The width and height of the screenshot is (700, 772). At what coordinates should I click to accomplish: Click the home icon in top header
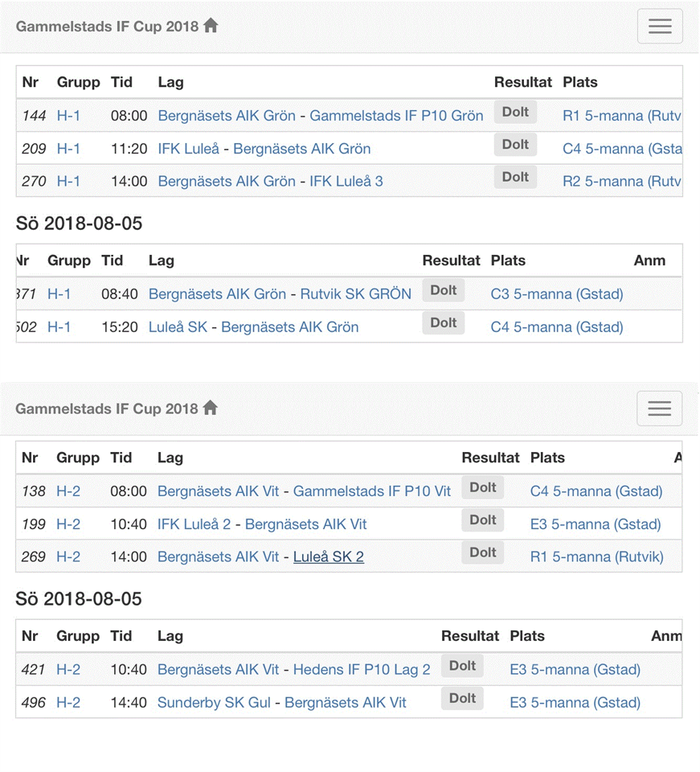click(211, 26)
